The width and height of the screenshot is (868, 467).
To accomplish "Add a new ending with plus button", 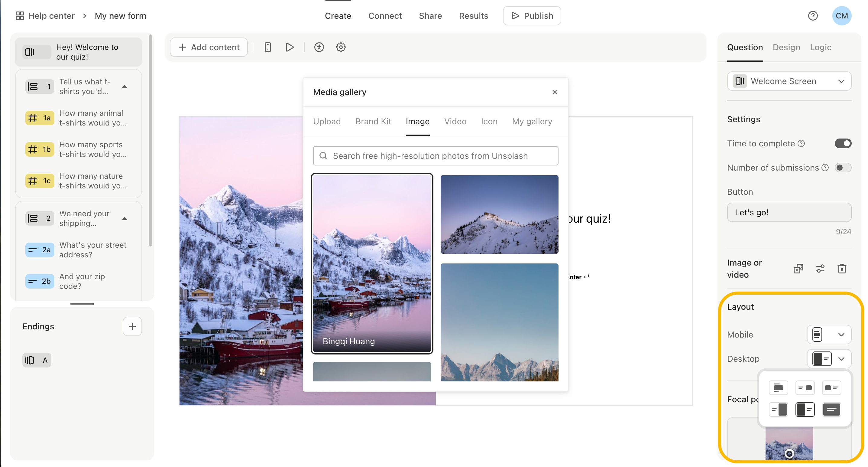I will 132,326.
